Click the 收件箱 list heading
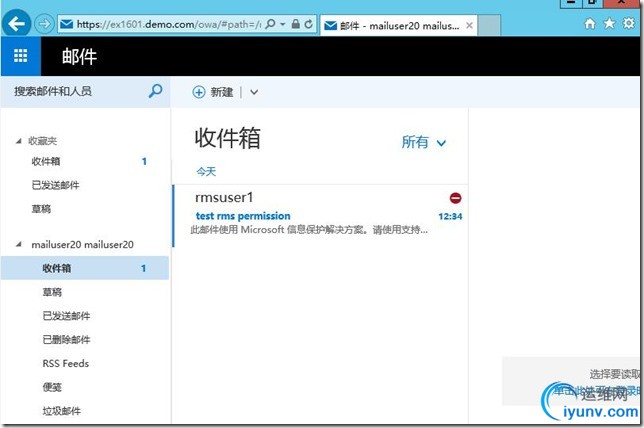This screenshot has height=428, width=644. point(228,138)
